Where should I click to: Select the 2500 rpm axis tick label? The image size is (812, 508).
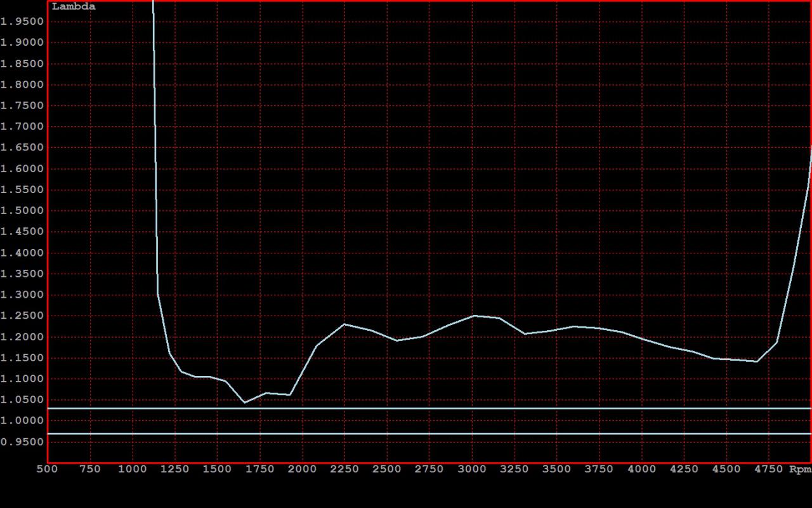click(x=387, y=469)
